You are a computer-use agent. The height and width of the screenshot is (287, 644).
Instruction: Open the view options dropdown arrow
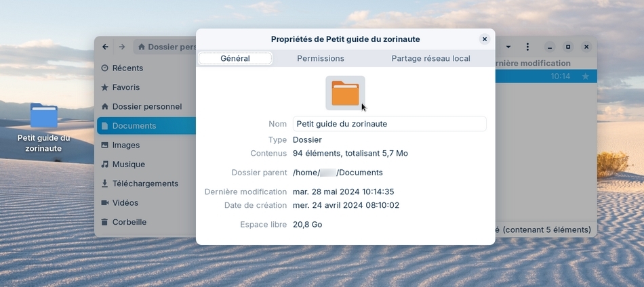[508, 47]
